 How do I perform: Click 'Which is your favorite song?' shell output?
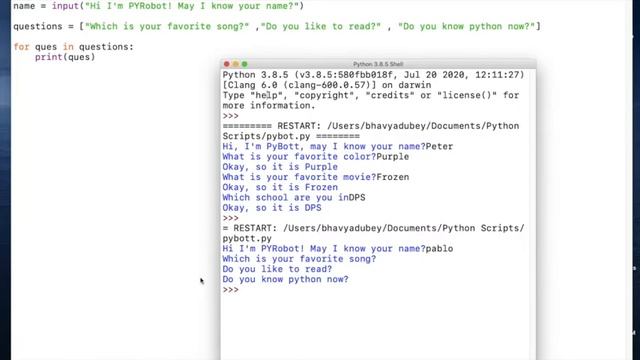pos(299,259)
